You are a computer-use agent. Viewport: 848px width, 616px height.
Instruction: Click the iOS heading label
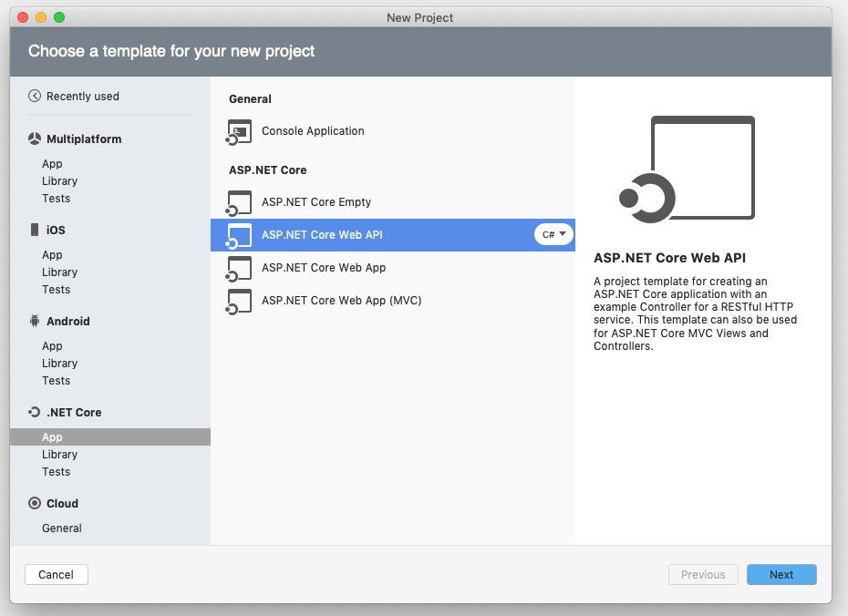click(x=56, y=230)
